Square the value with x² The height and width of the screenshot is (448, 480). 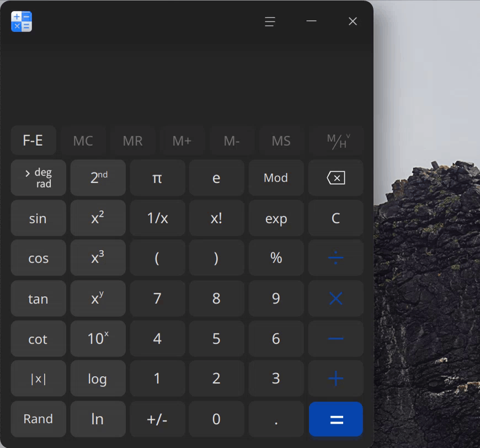point(98,218)
